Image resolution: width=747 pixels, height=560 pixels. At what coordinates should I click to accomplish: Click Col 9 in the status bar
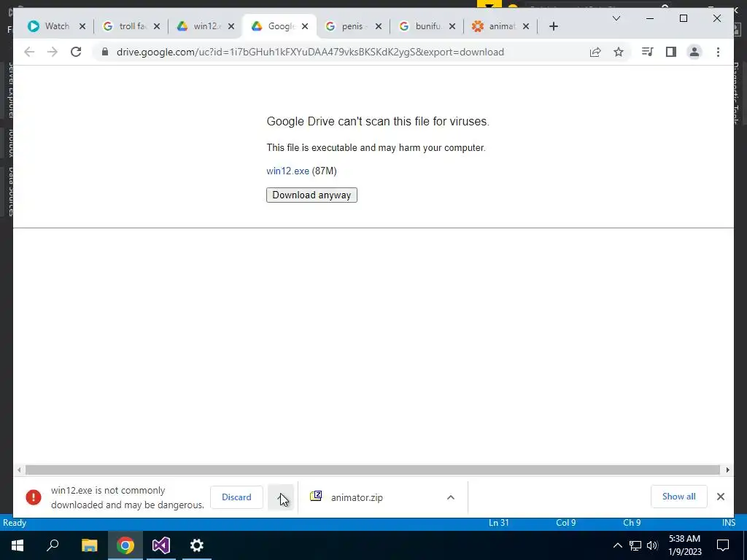565,523
